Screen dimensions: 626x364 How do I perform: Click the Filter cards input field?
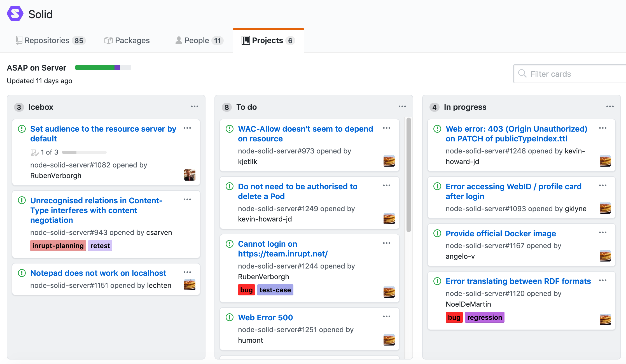tap(569, 74)
